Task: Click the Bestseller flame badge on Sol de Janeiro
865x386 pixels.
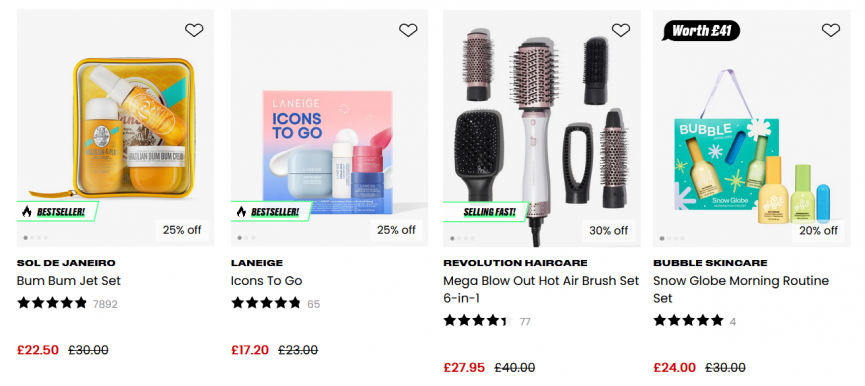Action: 58,211
